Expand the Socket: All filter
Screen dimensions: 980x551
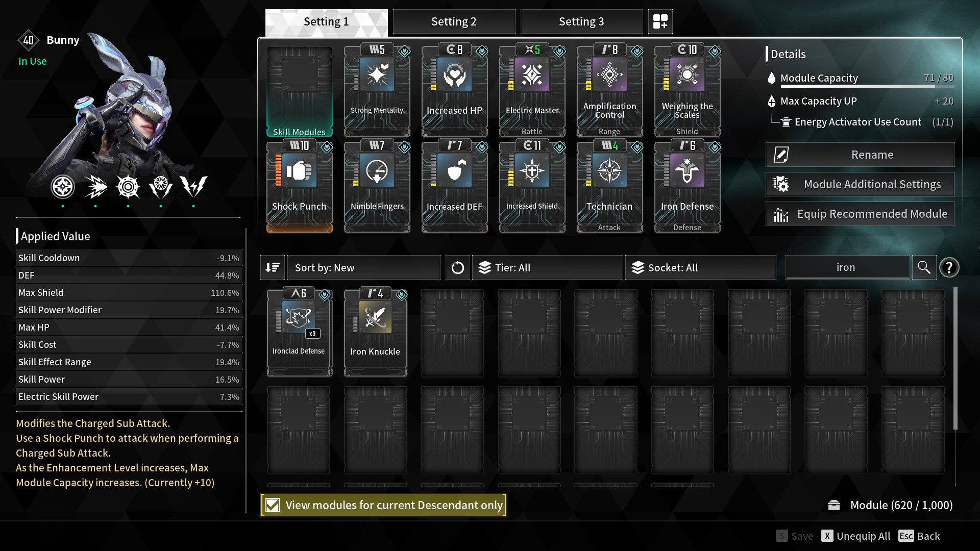click(x=701, y=267)
